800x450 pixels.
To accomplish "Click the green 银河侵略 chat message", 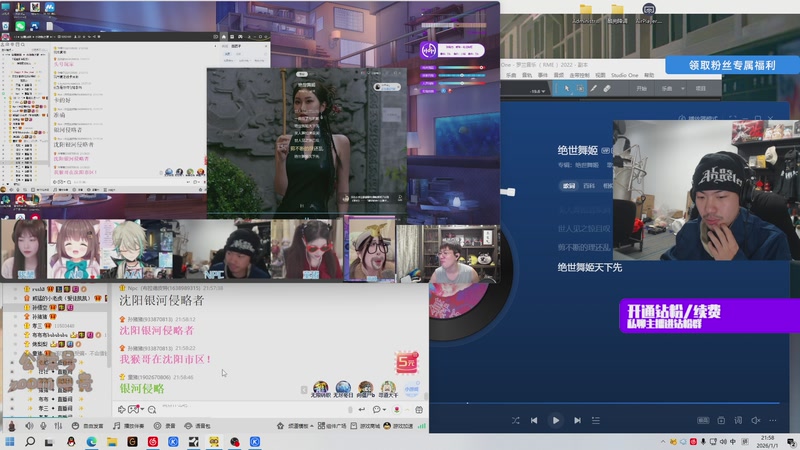I will (x=142, y=388).
